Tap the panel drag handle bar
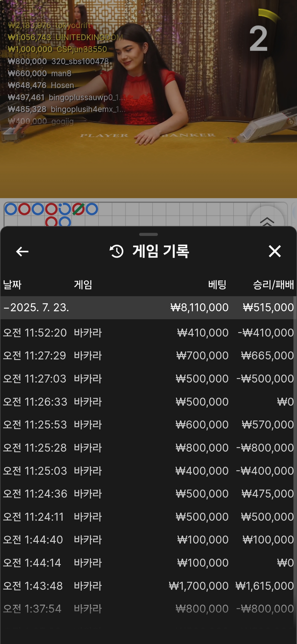The height and width of the screenshot is (644, 297). 148,234
